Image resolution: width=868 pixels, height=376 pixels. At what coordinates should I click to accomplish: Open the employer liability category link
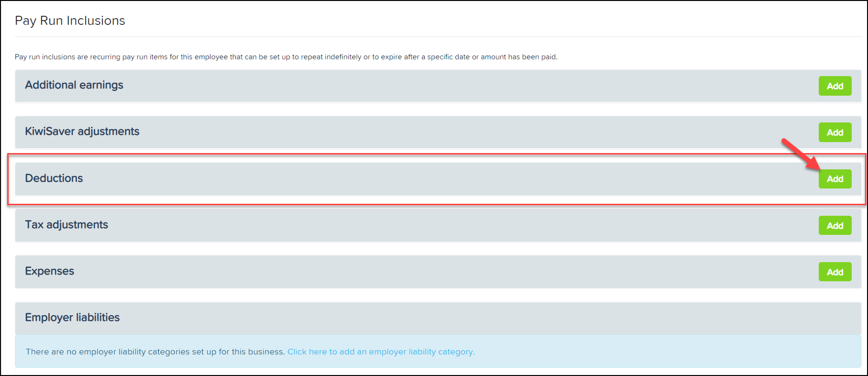point(381,352)
